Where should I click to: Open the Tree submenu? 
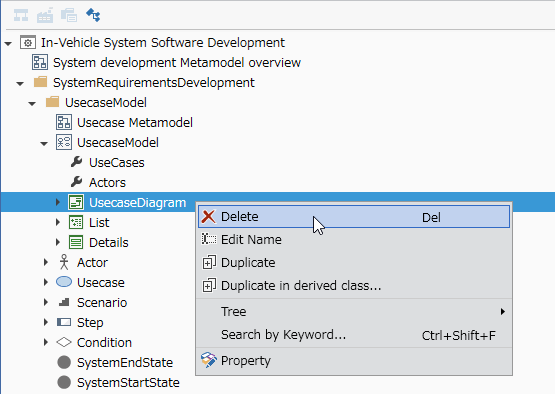pyautogui.click(x=354, y=312)
